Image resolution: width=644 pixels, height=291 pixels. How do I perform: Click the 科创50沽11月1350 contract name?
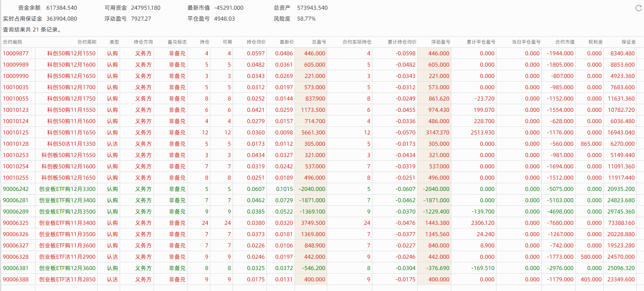click(71, 144)
